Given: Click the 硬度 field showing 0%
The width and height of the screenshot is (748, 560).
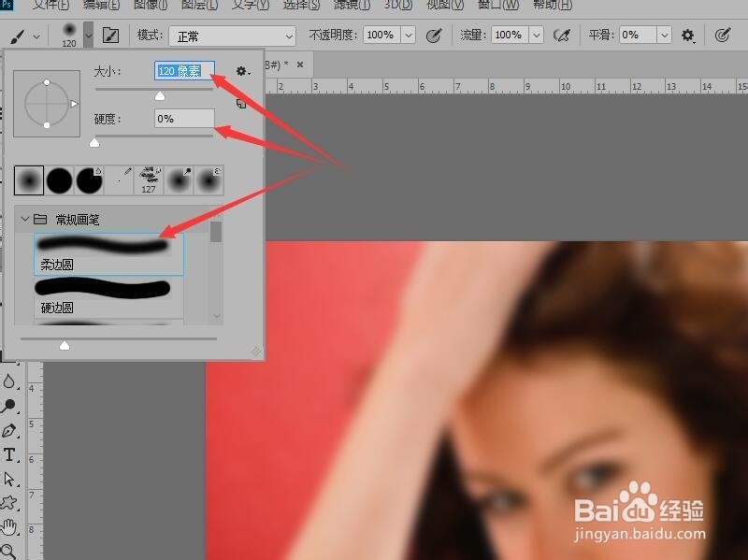Looking at the screenshot, I should (x=184, y=119).
